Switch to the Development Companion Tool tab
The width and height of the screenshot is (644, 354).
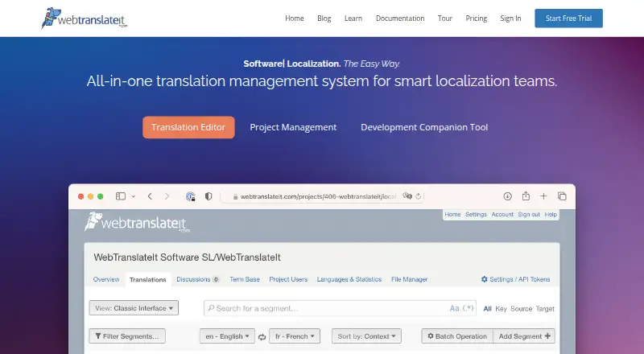click(424, 127)
